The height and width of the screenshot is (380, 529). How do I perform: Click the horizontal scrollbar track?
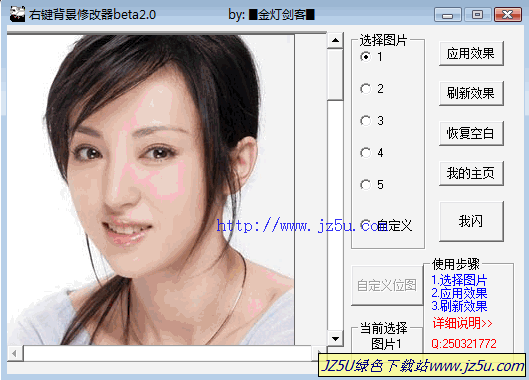pyautogui.click(x=167, y=353)
